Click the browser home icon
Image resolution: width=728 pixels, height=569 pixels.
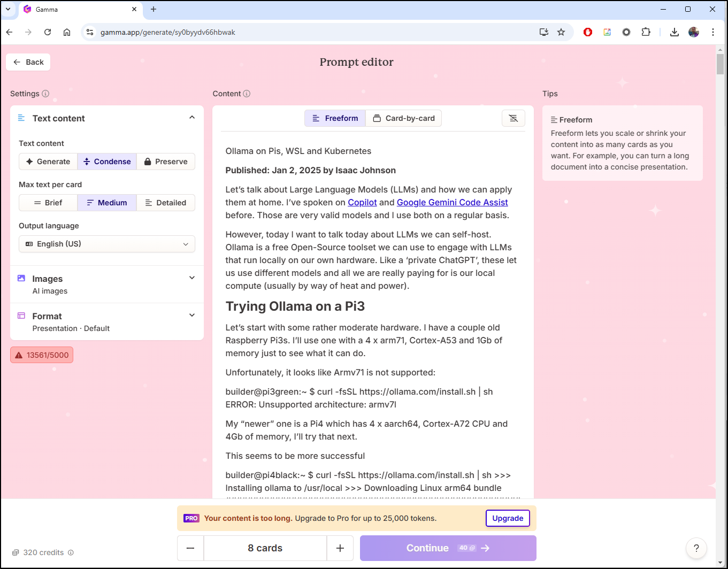(x=67, y=32)
